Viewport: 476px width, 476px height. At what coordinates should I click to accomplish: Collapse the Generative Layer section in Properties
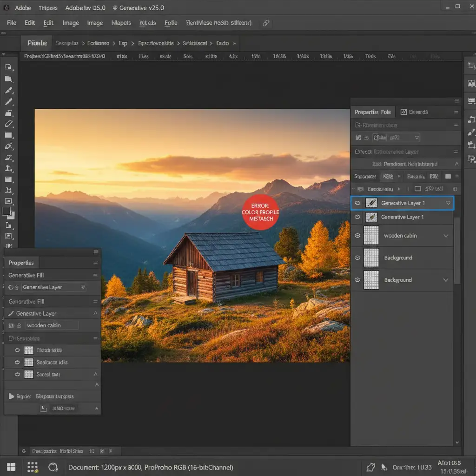click(96, 313)
